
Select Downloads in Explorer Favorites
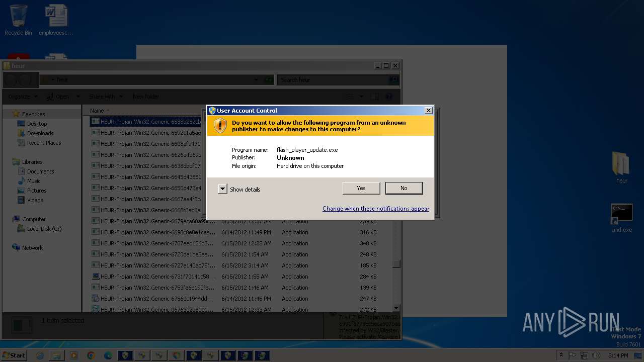tap(40, 133)
